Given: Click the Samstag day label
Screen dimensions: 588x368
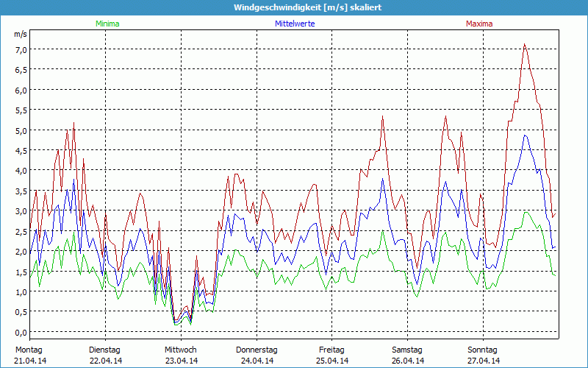Looking at the screenshot, I should pos(407,350).
